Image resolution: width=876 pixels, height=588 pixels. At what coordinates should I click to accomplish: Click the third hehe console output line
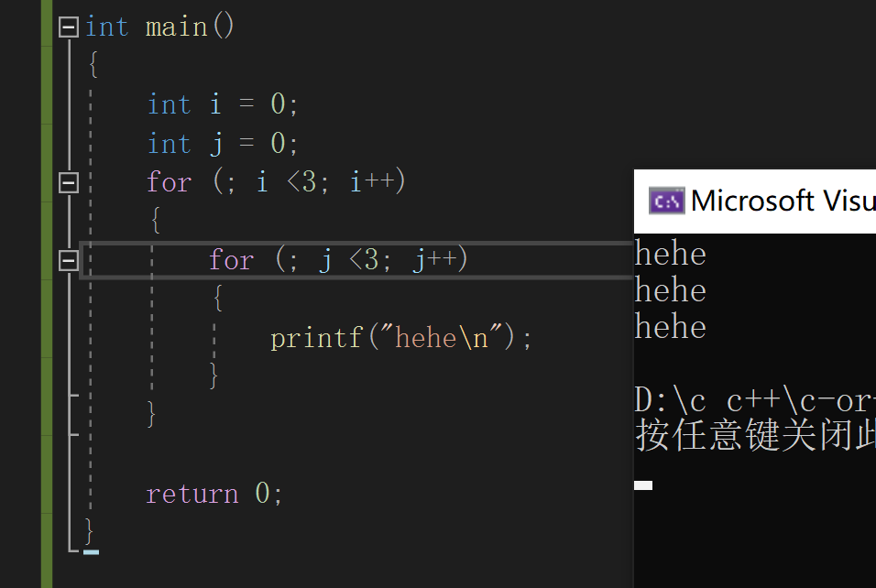click(x=671, y=327)
